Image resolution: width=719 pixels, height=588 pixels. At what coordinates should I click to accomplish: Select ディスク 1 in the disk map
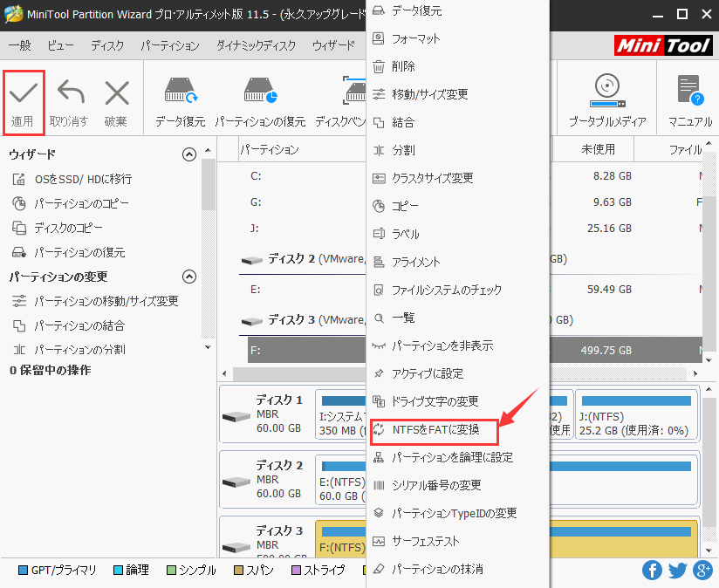coord(268,414)
